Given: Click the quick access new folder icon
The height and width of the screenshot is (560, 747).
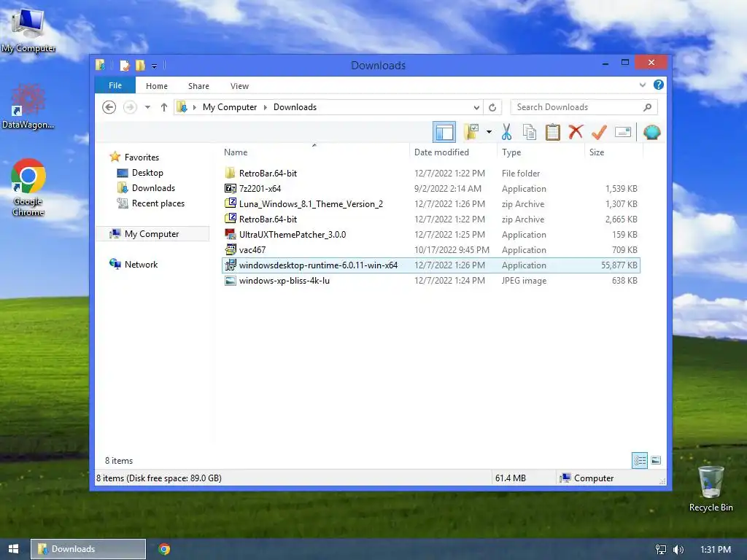Looking at the screenshot, I should (x=140, y=65).
